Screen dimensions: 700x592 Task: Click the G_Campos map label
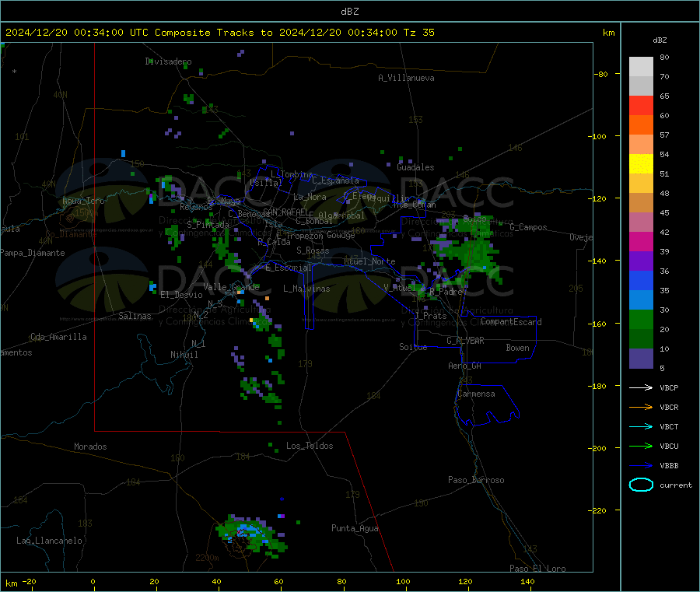[x=528, y=227]
